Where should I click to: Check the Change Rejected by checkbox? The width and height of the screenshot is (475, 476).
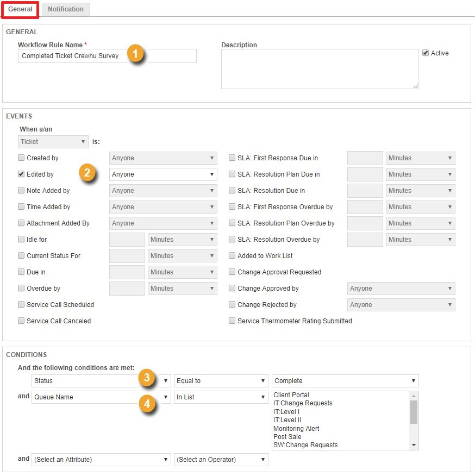click(x=232, y=304)
